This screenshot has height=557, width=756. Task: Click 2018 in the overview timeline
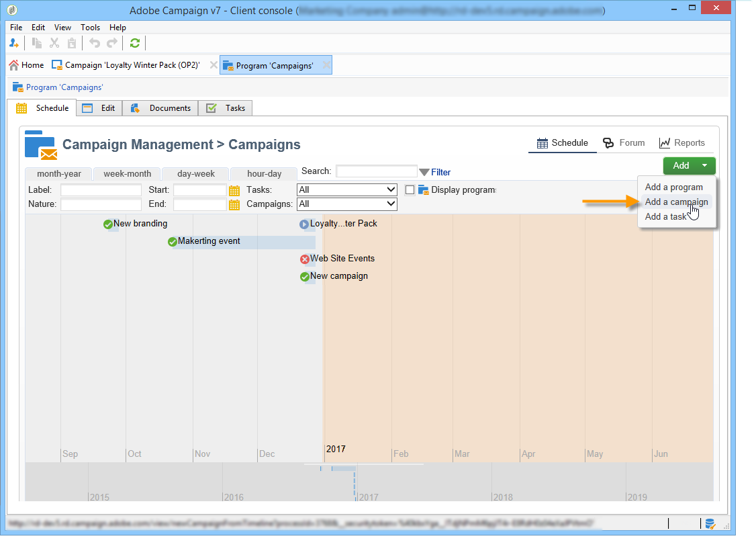point(503,497)
